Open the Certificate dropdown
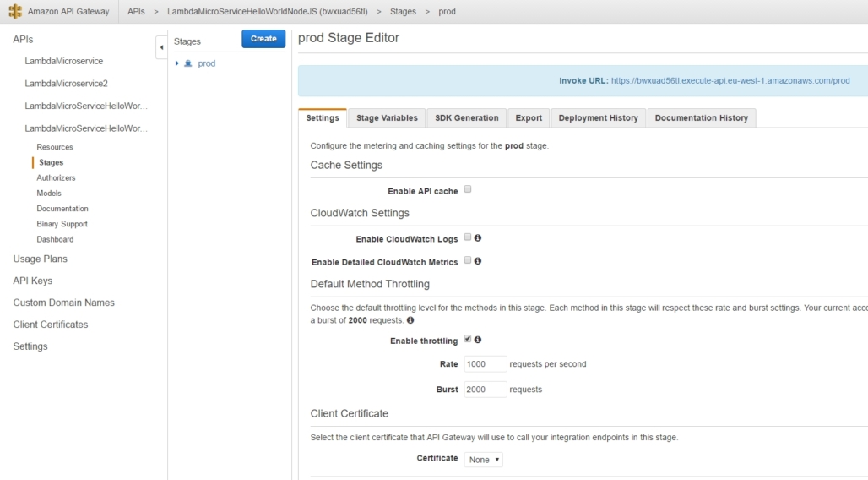Viewport: 868px width, 480px height. [483, 460]
